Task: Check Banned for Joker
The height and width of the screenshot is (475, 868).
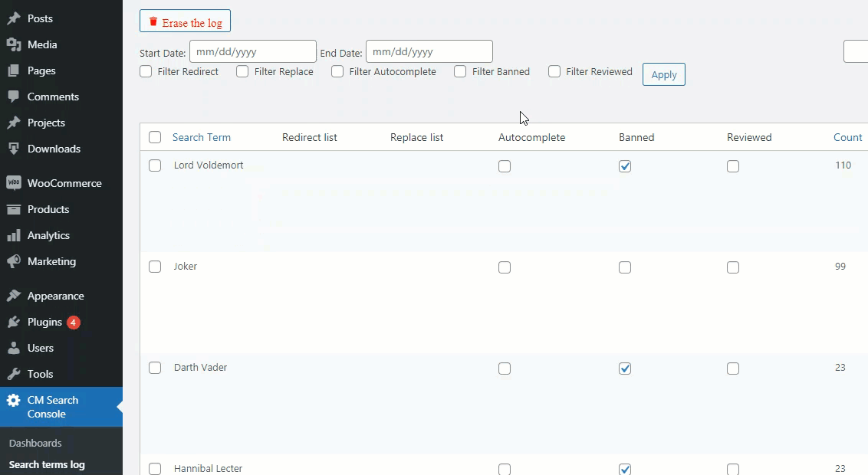Action: pyautogui.click(x=625, y=267)
